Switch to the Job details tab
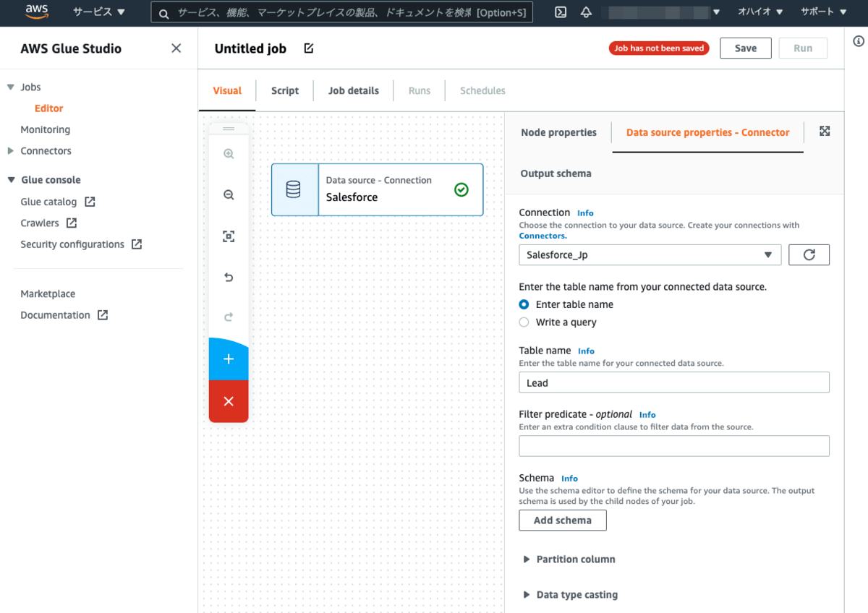 pyautogui.click(x=354, y=90)
